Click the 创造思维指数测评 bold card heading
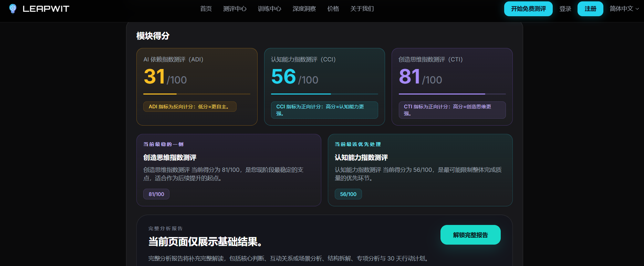The height and width of the screenshot is (266, 644). (170, 158)
